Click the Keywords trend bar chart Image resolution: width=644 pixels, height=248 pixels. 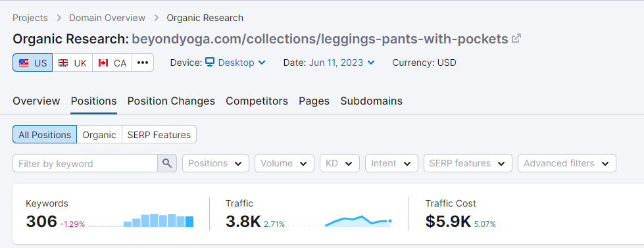coord(141,220)
